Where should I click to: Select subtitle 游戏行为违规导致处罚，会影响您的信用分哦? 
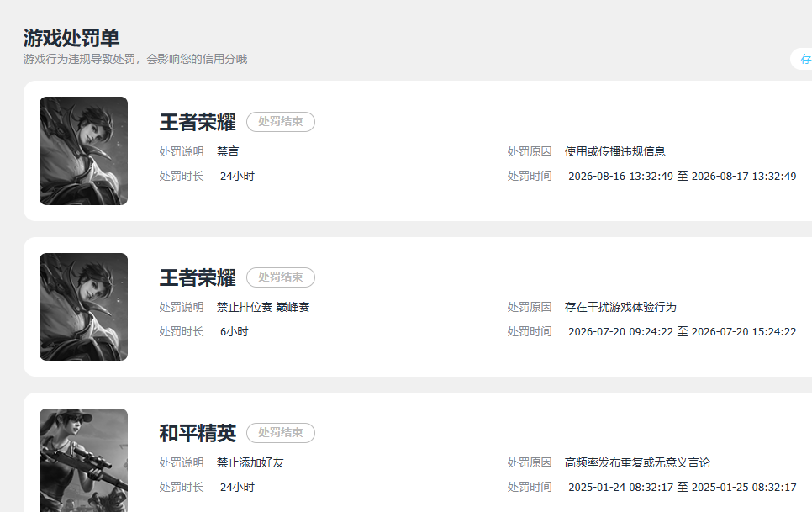click(135, 59)
